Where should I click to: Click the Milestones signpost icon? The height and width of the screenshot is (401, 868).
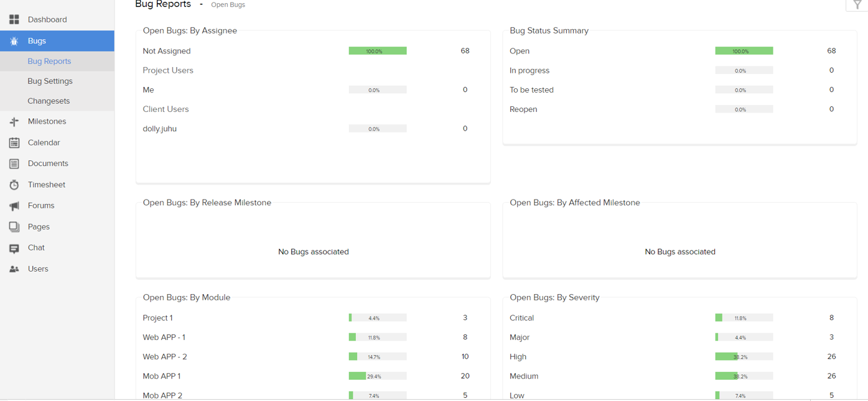14,122
